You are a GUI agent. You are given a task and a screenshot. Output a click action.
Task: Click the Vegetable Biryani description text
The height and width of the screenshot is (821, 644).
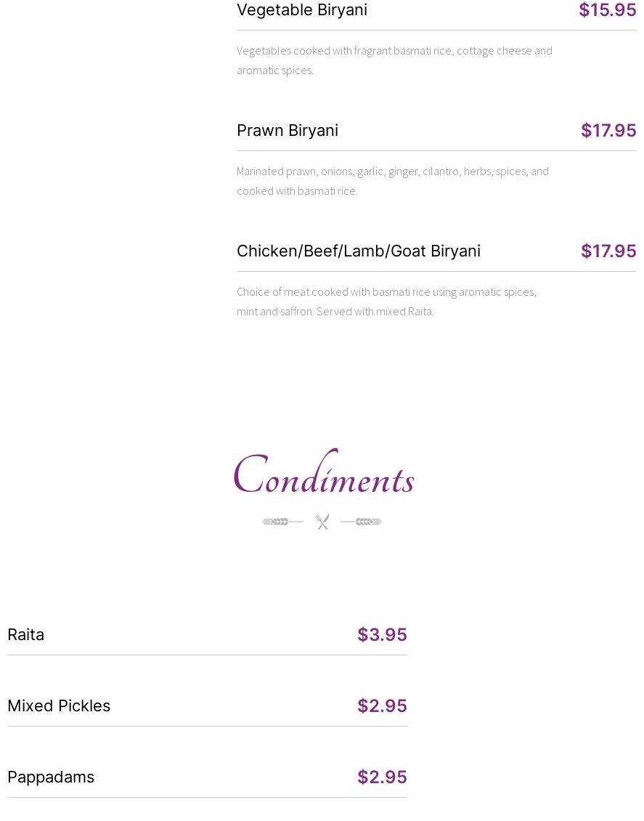(394, 60)
